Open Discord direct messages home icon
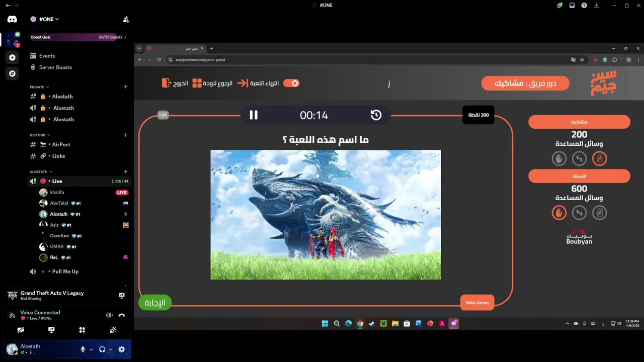This screenshot has height=362, width=644. [12, 19]
